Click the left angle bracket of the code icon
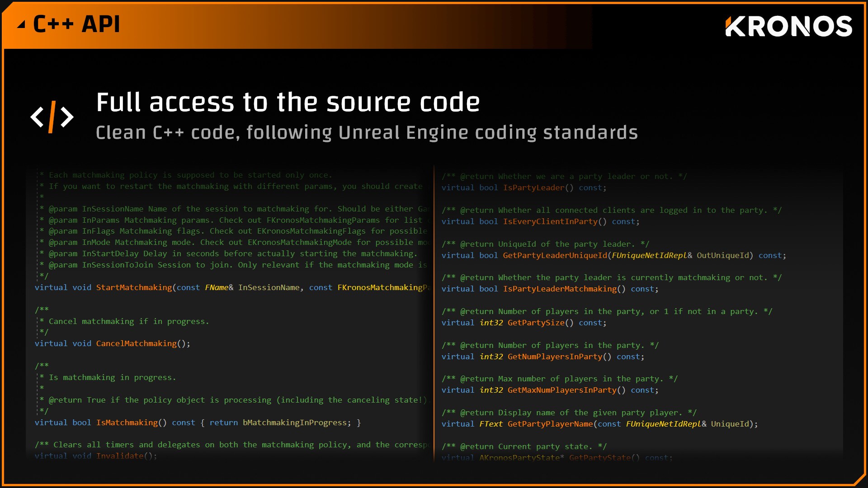 [37, 117]
